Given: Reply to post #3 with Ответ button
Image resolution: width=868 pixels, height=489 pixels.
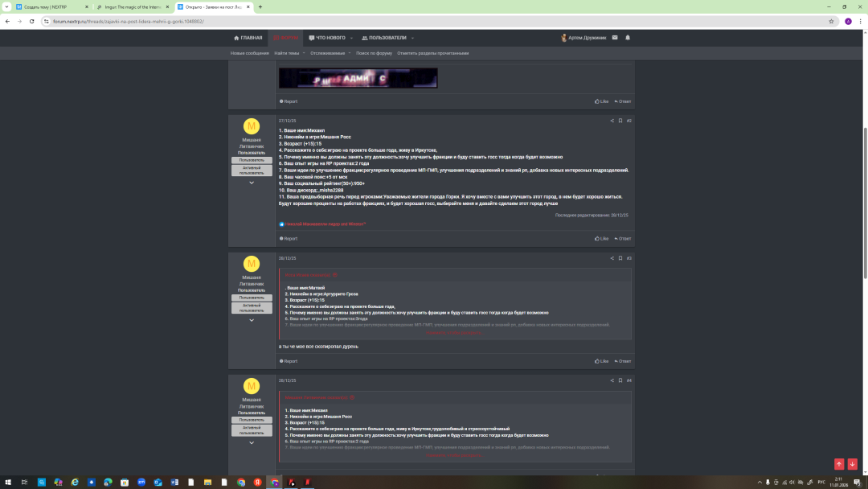Looking at the screenshot, I should [x=623, y=361].
